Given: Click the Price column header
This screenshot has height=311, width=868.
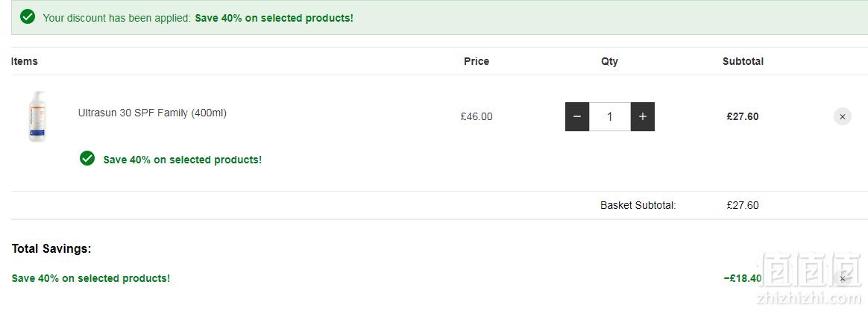Looking at the screenshot, I should tap(477, 61).
